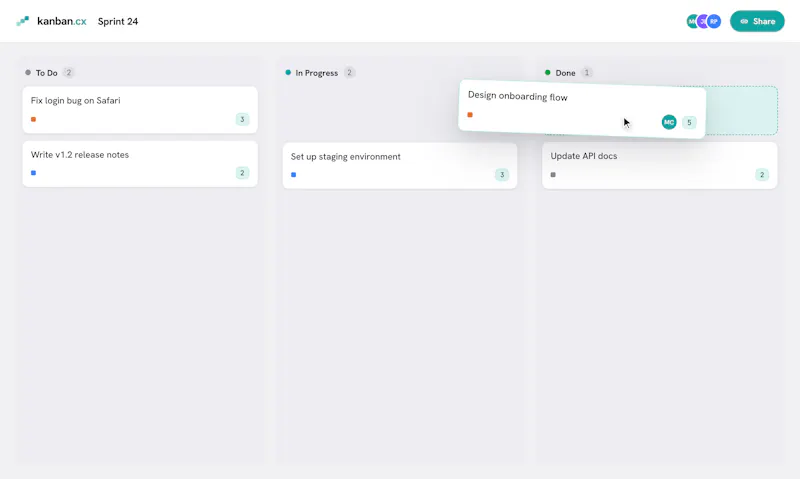800x479 pixels.
Task: Click the In Progress card count badge
Action: pos(349,72)
